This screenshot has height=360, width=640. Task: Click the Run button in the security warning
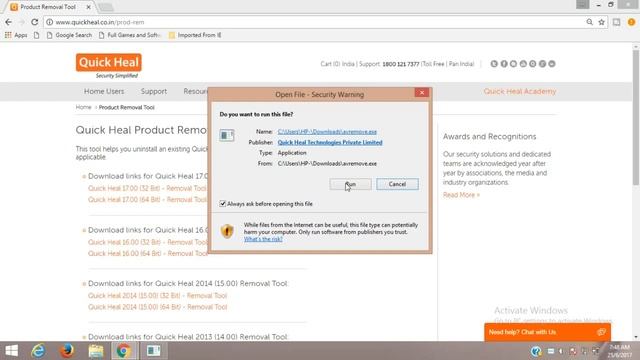350,184
